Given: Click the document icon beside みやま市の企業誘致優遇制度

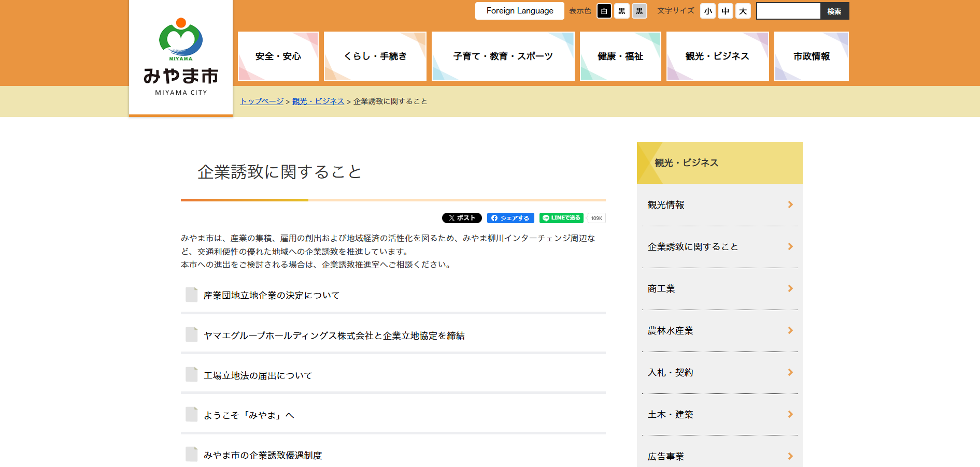Looking at the screenshot, I should pyautogui.click(x=192, y=454).
